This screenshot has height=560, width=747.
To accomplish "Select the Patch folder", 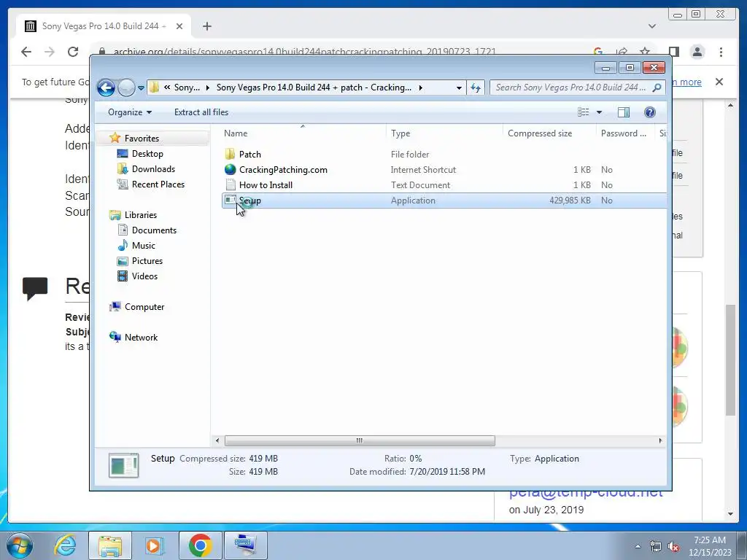I will pyautogui.click(x=249, y=155).
